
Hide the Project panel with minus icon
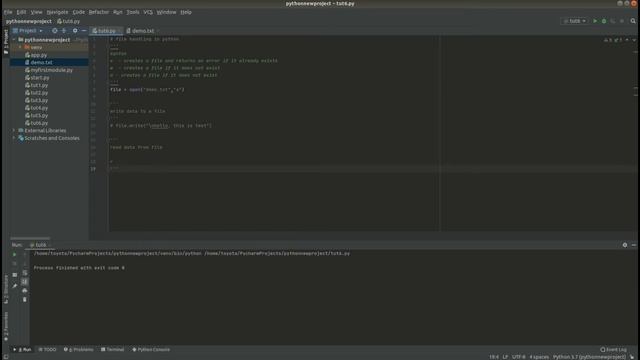click(84, 31)
